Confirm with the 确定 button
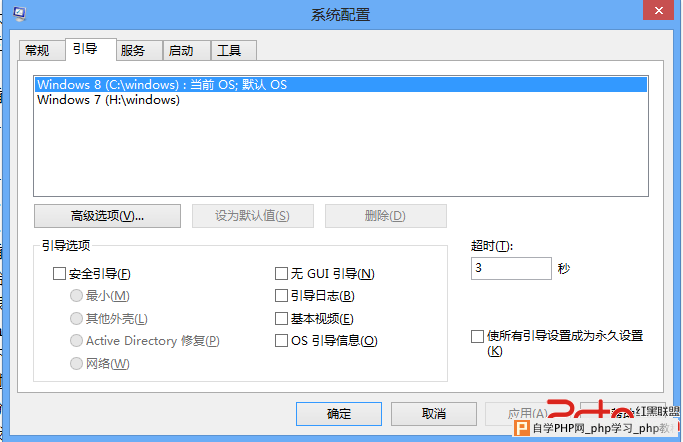 339,414
